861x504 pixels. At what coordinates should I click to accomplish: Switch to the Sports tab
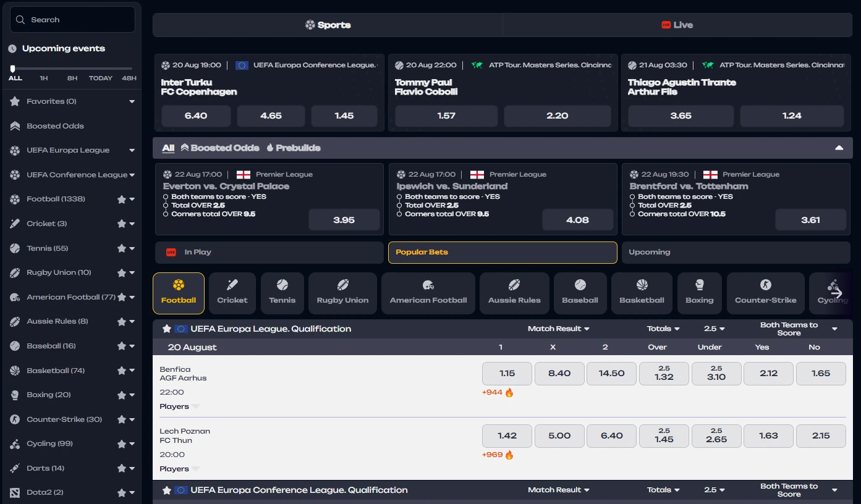(328, 25)
